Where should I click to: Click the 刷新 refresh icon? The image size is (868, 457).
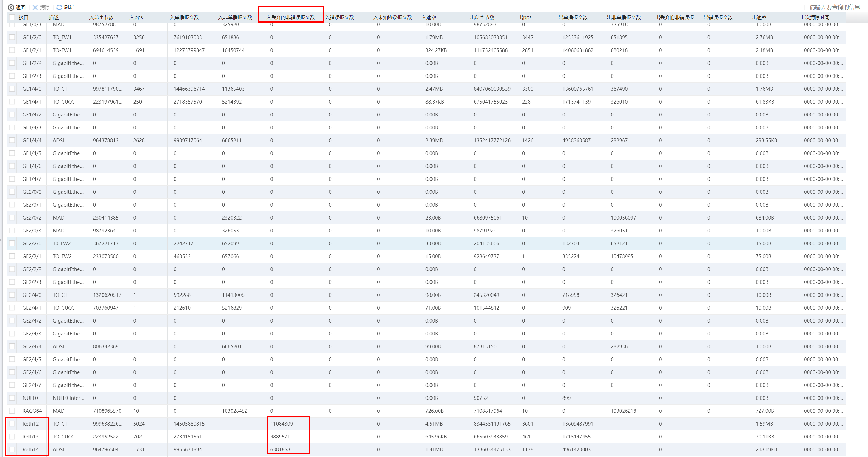(x=59, y=8)
